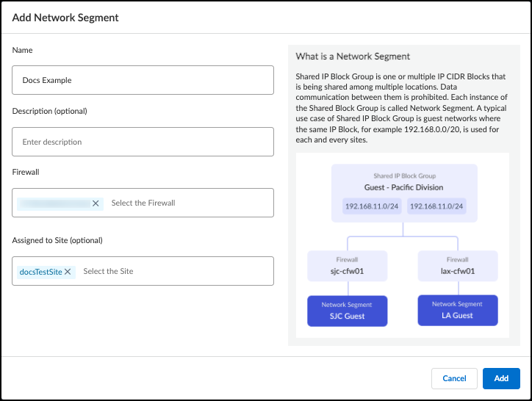Confirm with the Add button
This screenshot has height=401, width=532.
(501, 378)
